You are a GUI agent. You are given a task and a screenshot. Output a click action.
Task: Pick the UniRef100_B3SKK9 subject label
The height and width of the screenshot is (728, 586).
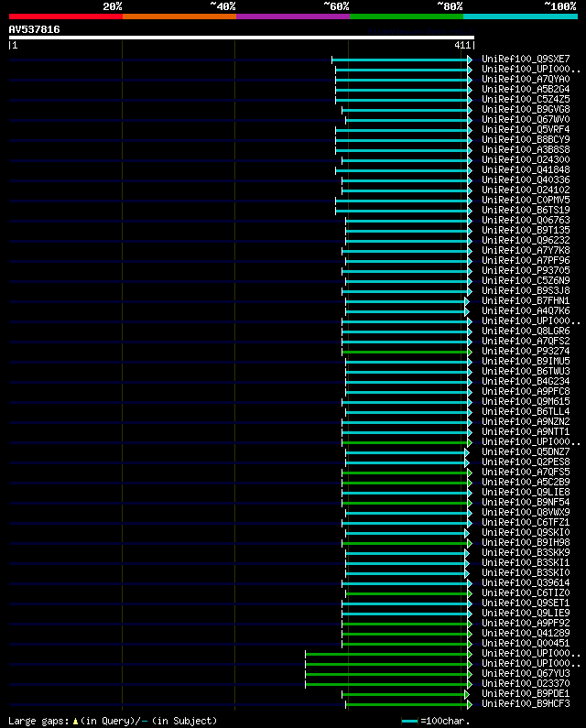526,552
